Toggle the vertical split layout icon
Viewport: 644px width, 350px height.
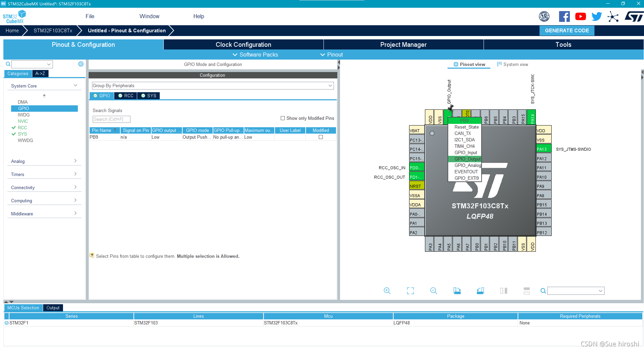point(504,291)
